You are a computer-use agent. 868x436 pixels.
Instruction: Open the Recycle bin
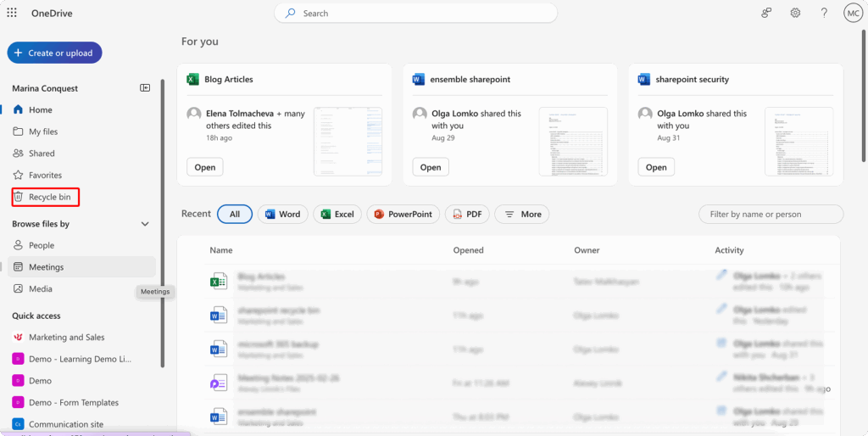[x=46, y=197]
